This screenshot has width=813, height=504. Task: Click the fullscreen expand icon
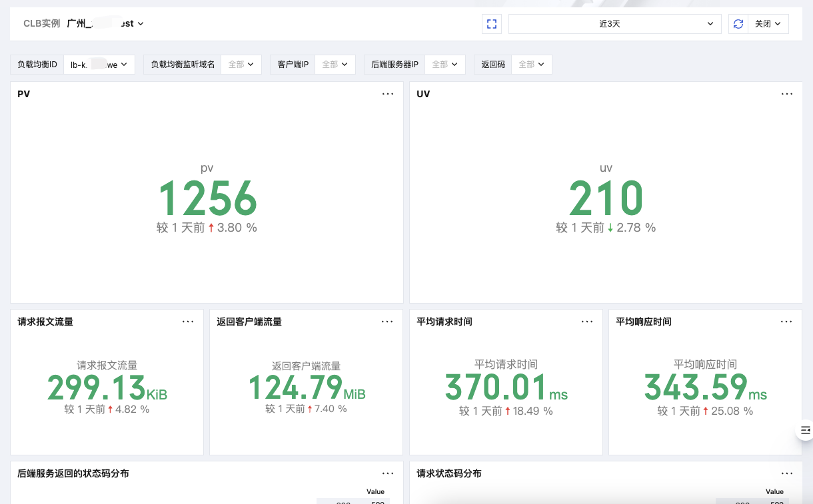click(x=492, y=24)
